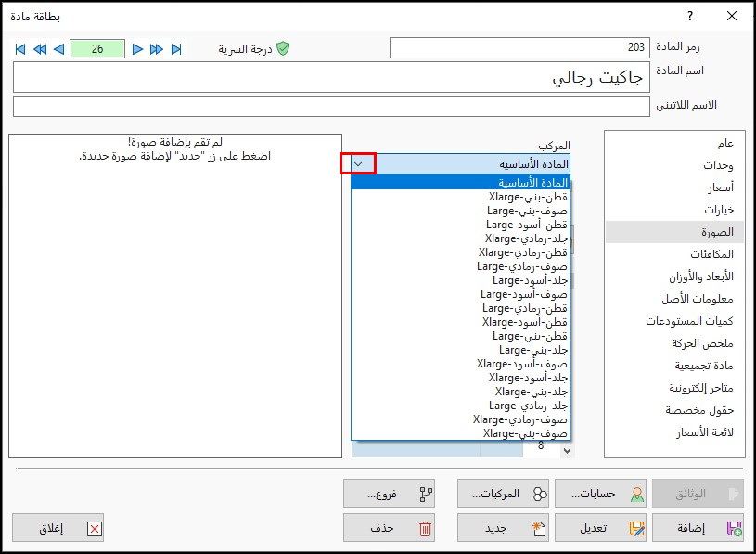
Task: Open the وحدات tab
Action: click(674, 165)
